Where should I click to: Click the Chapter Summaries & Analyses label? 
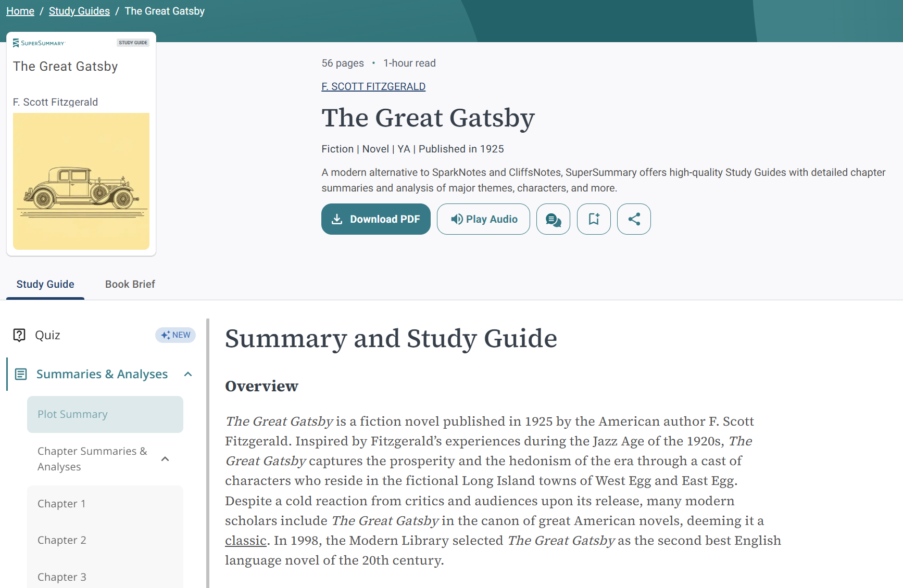point(92,459)
